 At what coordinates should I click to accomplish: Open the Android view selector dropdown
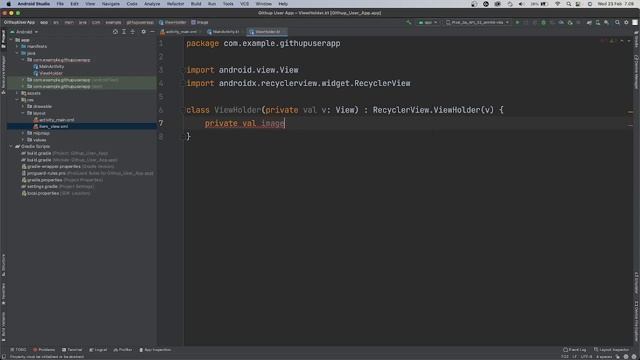coord(24,32)
